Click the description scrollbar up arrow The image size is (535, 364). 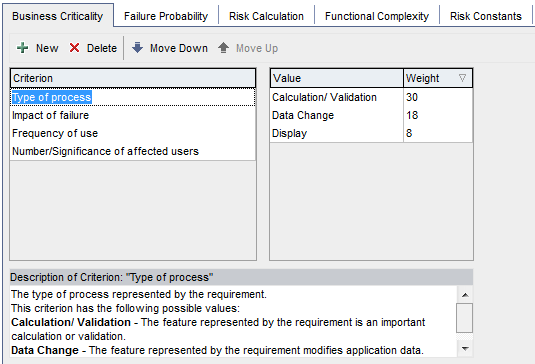click(465, 295)
